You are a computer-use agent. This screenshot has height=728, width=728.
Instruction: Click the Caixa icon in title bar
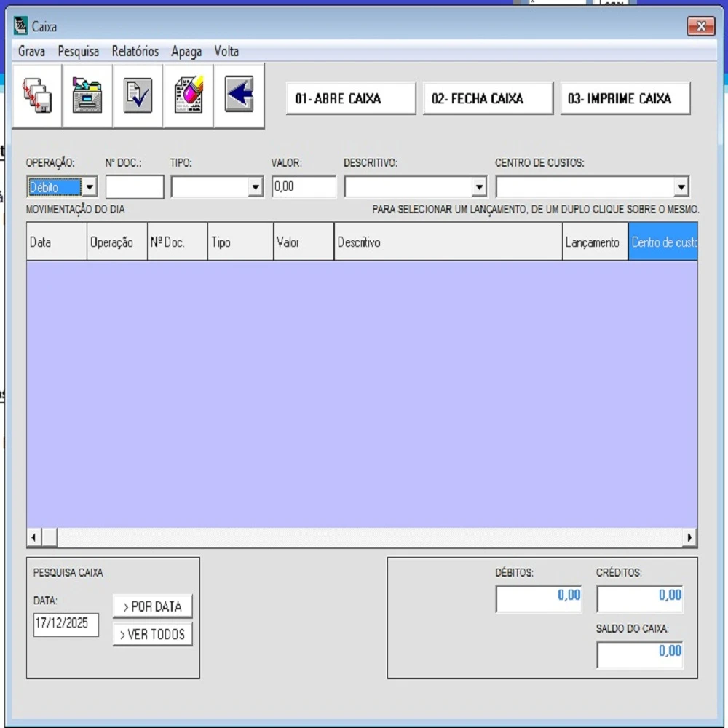tap(21, 27)
